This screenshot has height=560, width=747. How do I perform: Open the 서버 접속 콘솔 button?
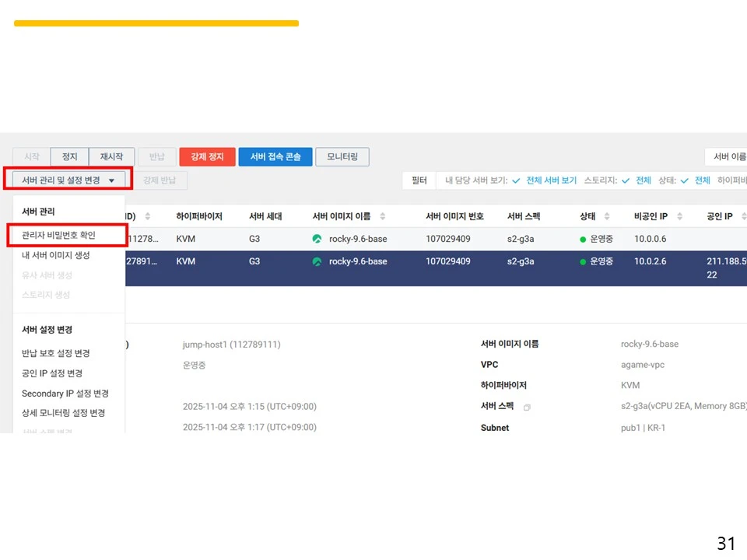[275, 156]
